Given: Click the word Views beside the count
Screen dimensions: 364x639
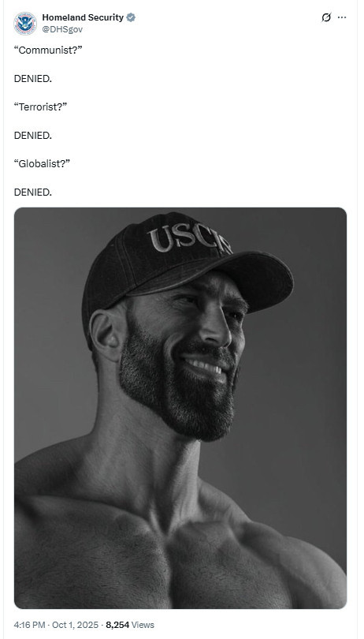Looking at the screenshot, I should 143,625.
